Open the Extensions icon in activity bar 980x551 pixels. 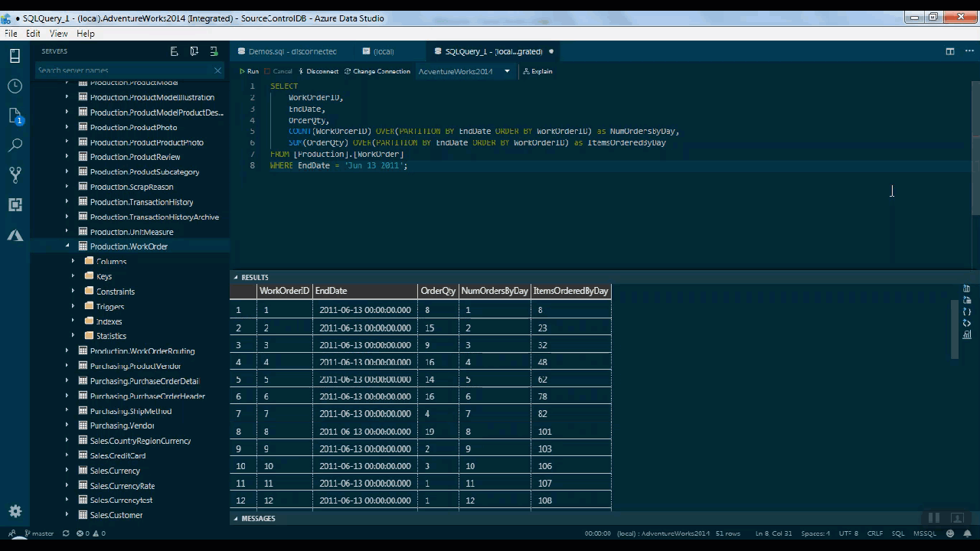(x=15, y=204)
